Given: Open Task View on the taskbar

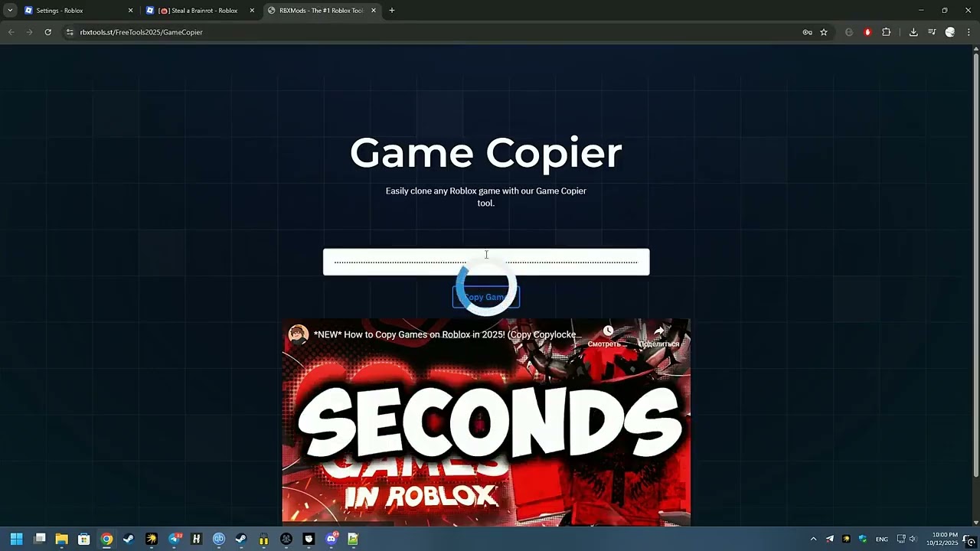Looking at the screenshot, I should click(40, 539).
